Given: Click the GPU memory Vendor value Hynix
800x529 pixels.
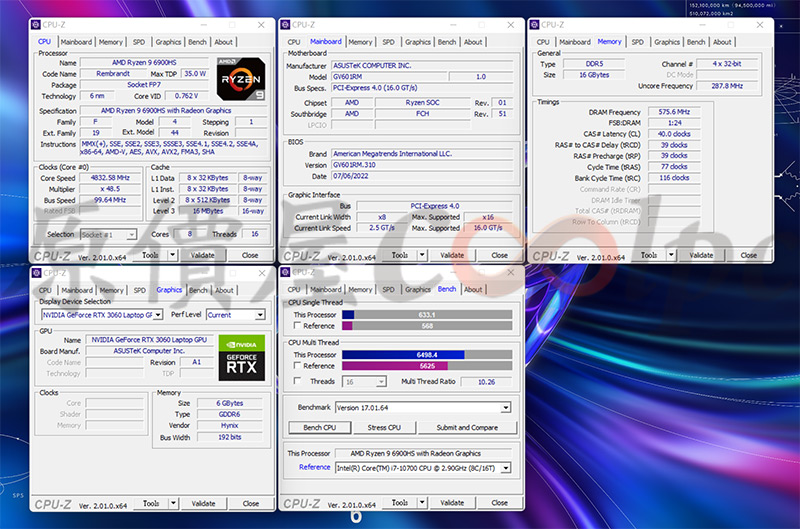Looking at the screenshot, I should pyautogui.click(x=230, y=425).
